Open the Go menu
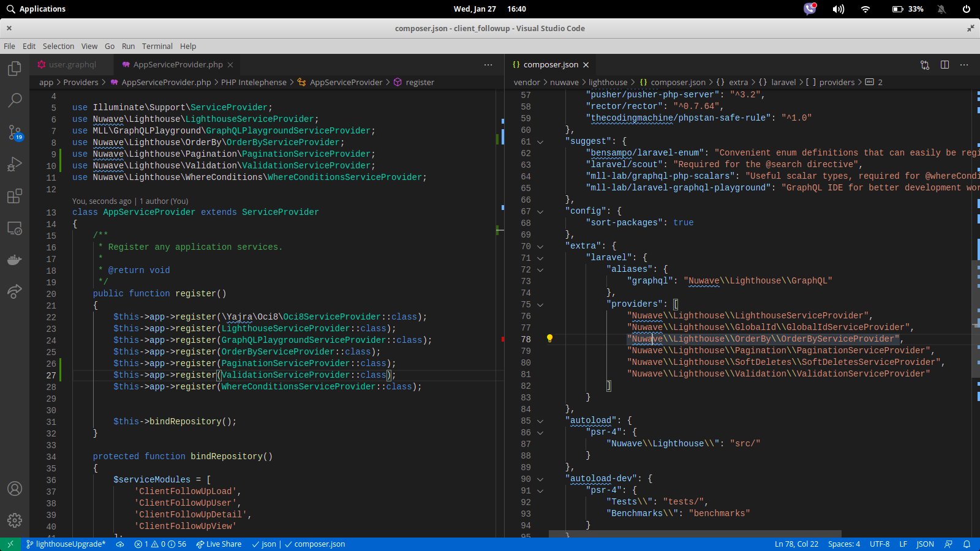 coord(110,47)
